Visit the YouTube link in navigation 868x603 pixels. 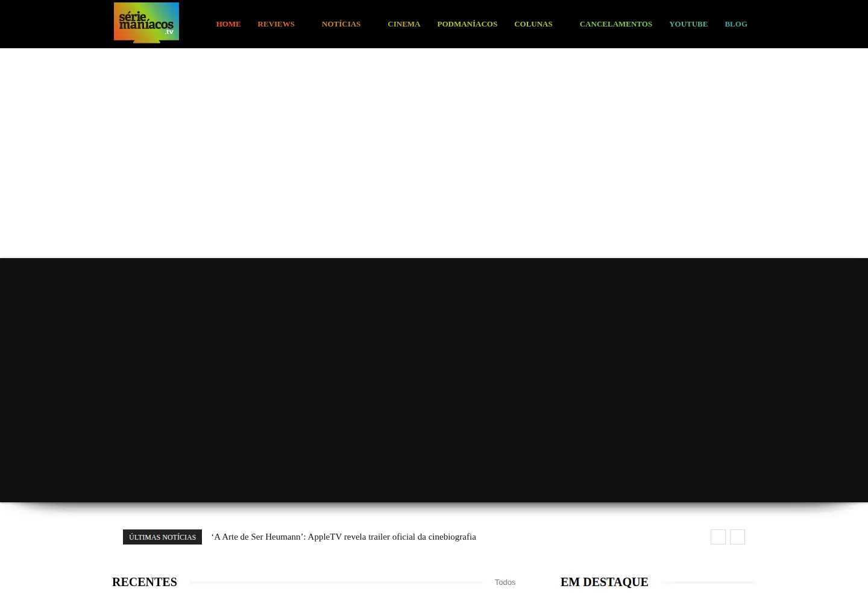pyautogui.click(x=688, y=24)
